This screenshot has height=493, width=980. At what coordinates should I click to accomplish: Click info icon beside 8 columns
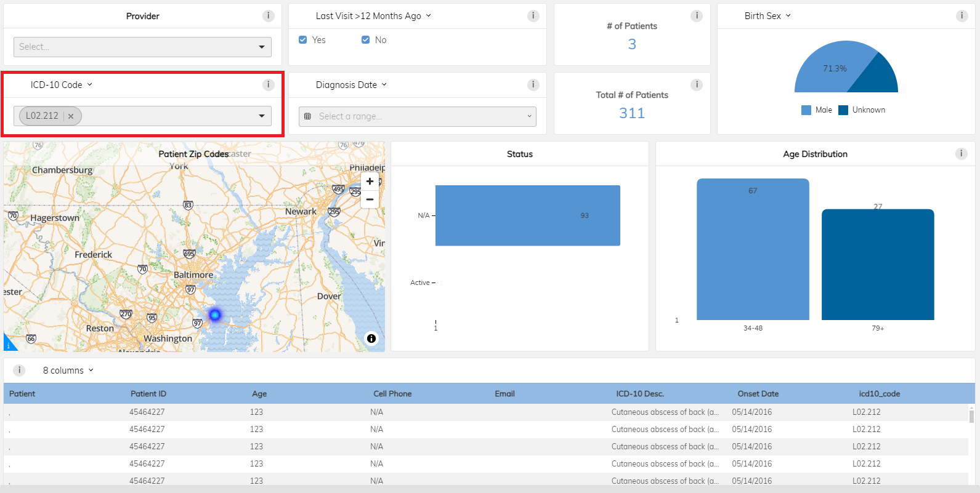pyautogui.click(x=19, y=370)
